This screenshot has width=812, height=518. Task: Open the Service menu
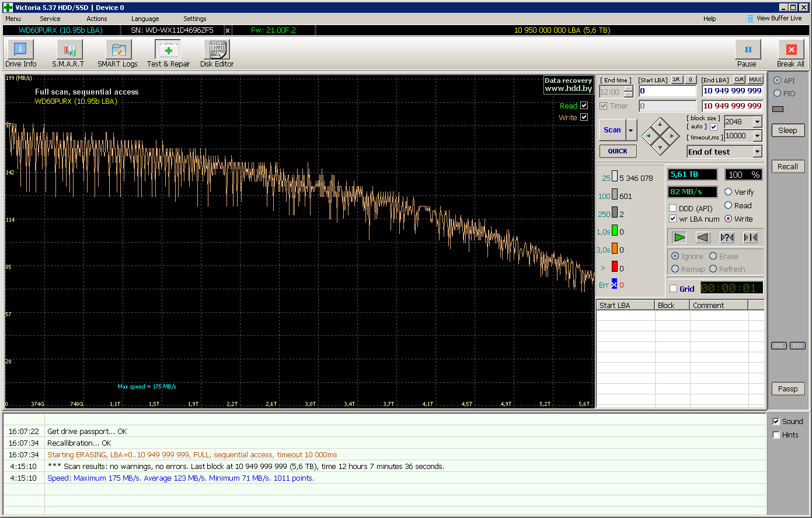[50, 19]
